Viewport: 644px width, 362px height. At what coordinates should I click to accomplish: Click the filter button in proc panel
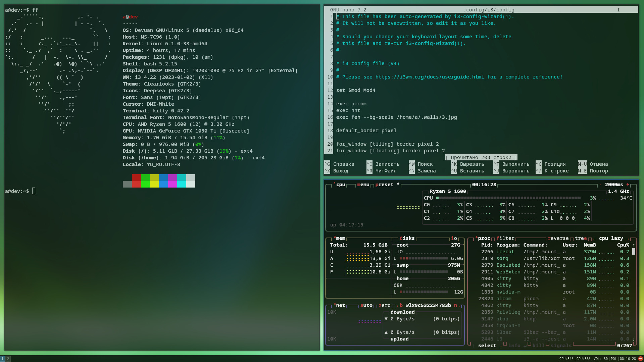[x=505, y=239]
